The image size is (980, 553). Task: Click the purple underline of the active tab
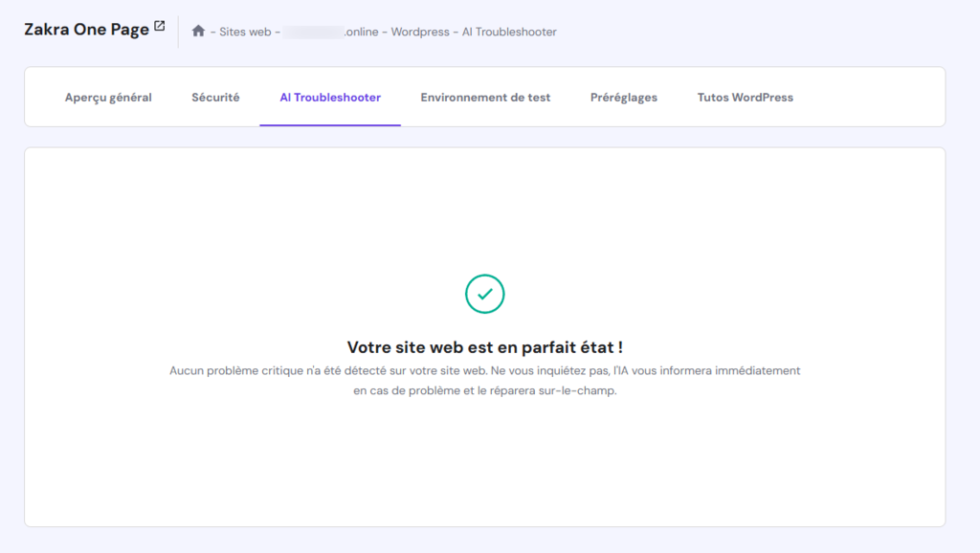point(329,122)
